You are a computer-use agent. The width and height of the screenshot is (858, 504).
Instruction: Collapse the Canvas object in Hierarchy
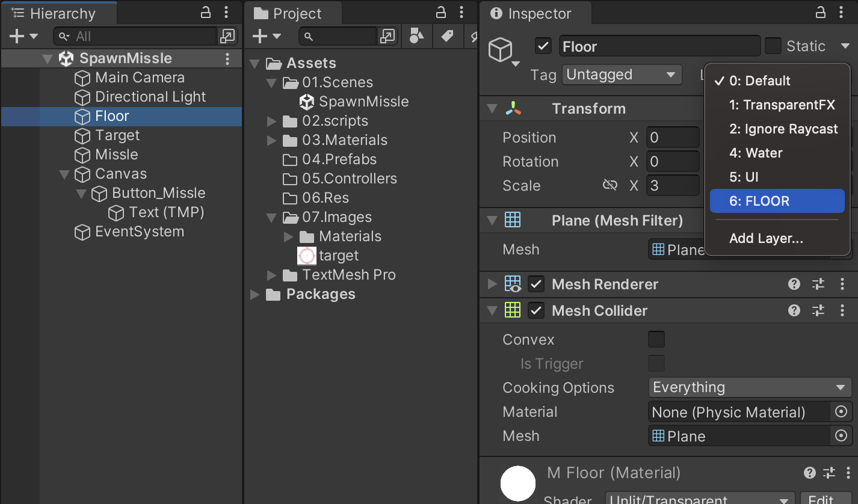point(64,174)
